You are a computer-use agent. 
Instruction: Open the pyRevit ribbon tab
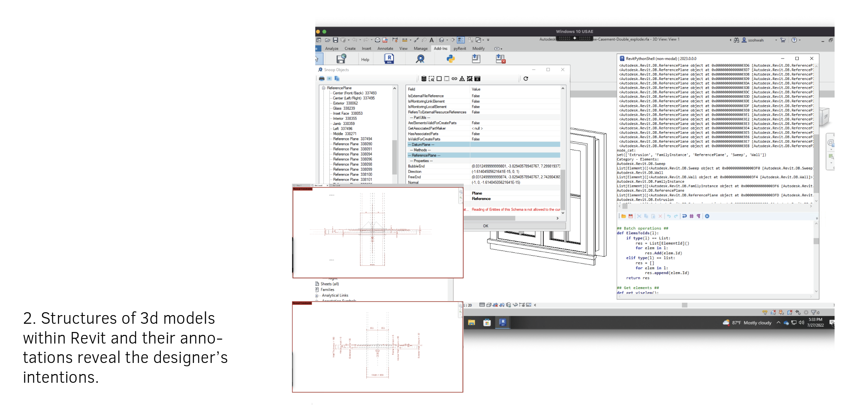coord(460,49)
